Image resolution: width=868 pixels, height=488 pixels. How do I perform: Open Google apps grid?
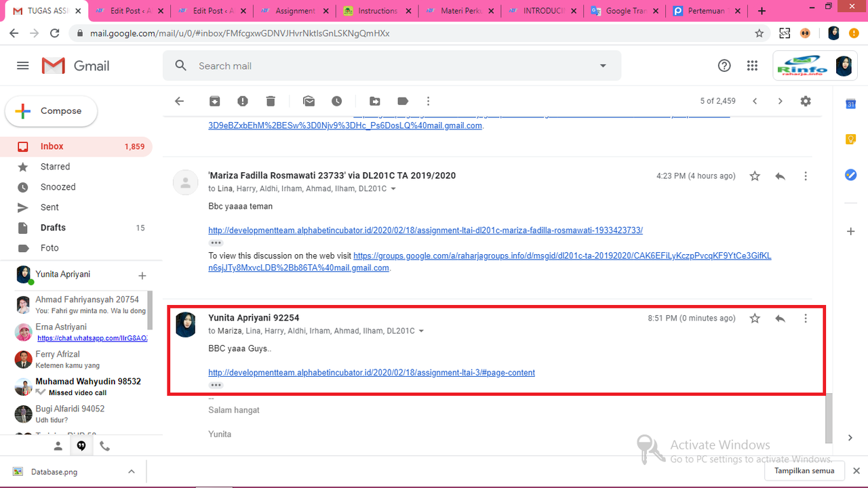click(752, 66)
